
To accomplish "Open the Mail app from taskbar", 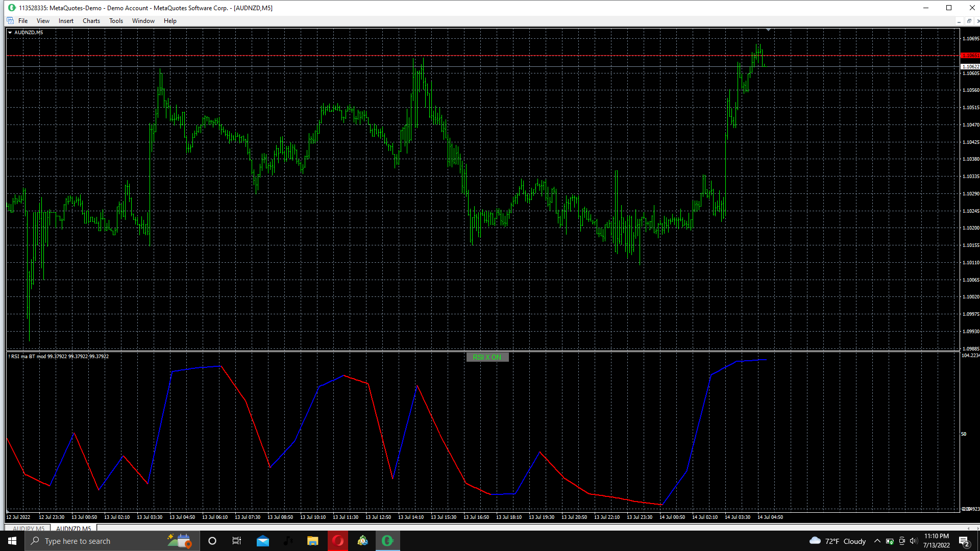I will click(263, 541).
